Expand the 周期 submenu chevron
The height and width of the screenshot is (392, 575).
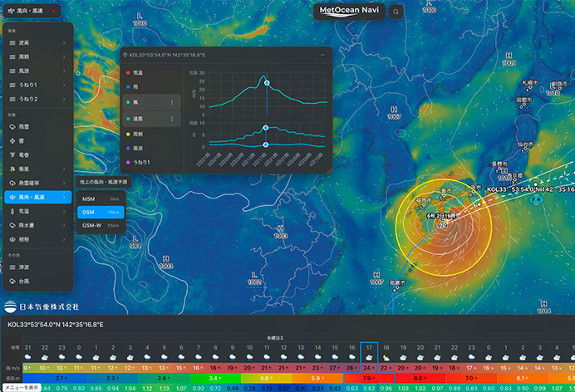(x=64, y=56)
